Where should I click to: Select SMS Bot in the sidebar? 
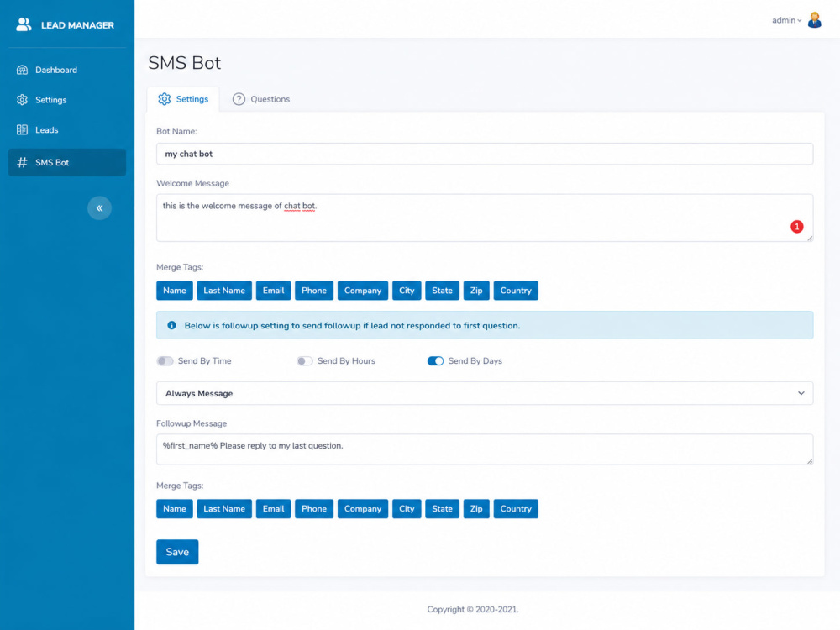(67, 162)
